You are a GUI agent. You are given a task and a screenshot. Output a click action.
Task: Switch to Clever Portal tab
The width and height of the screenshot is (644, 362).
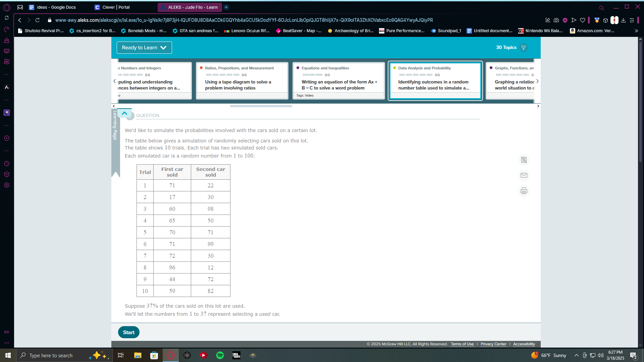(116, 7)
